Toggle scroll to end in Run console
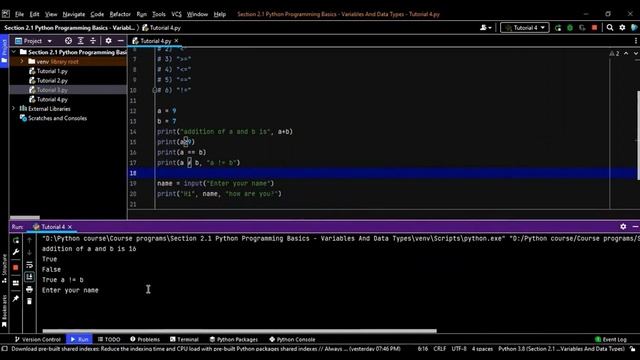 [29, 277]
